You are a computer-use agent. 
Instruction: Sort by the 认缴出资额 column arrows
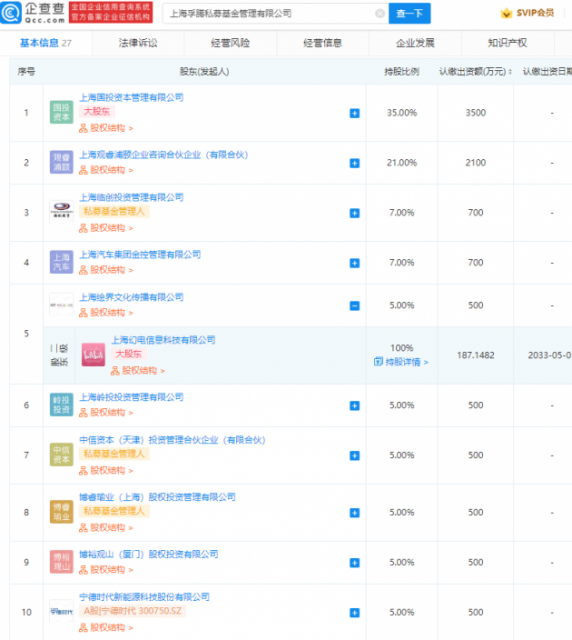510,72
